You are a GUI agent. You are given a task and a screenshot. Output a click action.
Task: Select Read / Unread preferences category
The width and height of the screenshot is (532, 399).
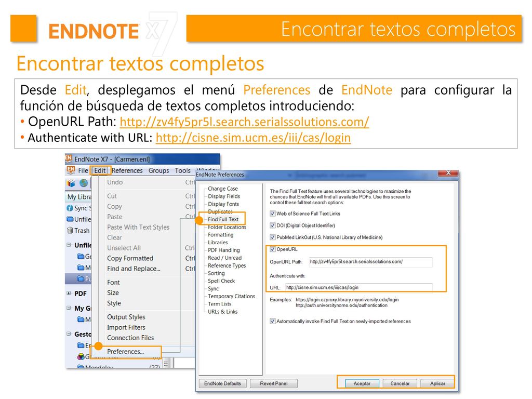tap(224, 258)
